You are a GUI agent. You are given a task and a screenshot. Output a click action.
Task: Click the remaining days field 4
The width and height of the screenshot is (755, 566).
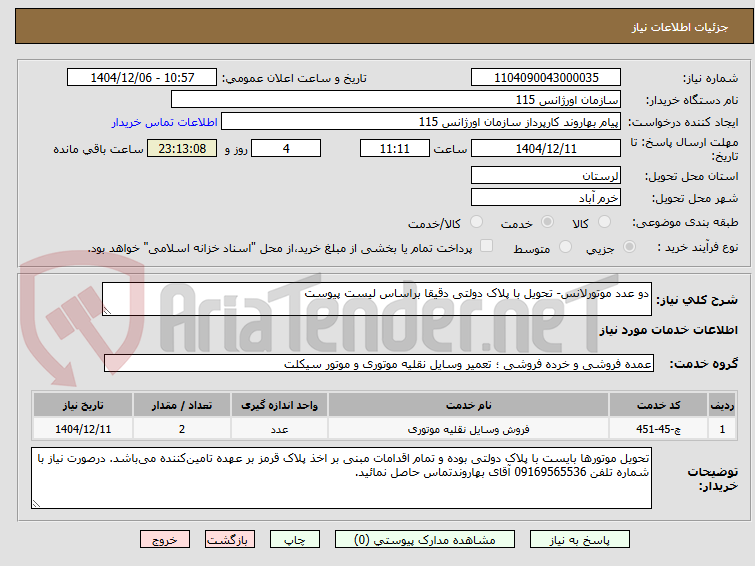pos(286,148)
